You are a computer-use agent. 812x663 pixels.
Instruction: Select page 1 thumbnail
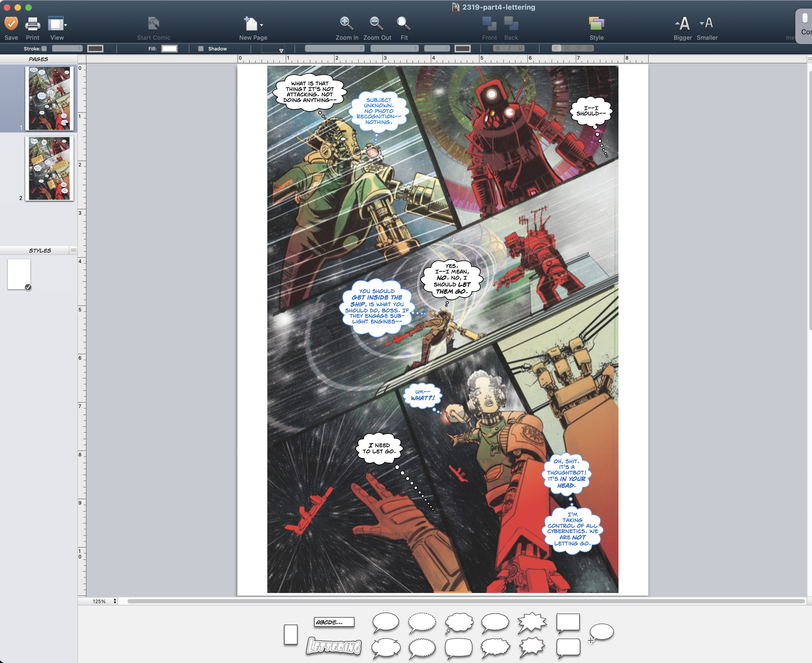49,99
